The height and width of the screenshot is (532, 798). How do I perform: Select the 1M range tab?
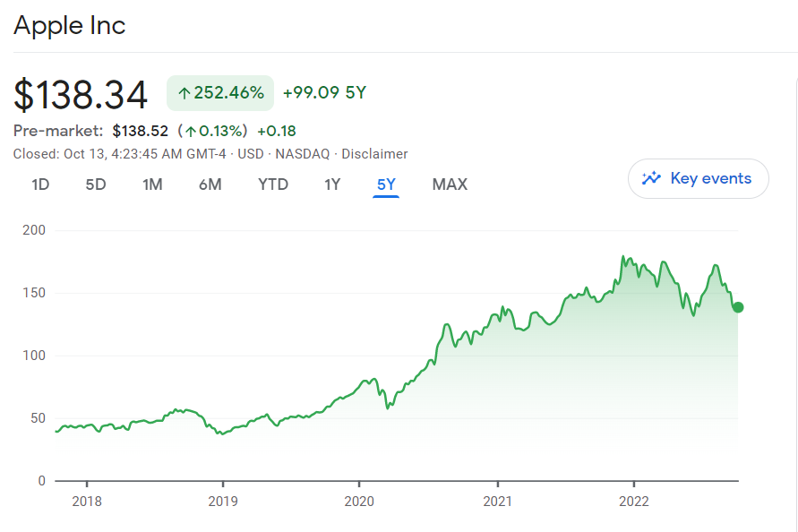(x=152, y=184)
